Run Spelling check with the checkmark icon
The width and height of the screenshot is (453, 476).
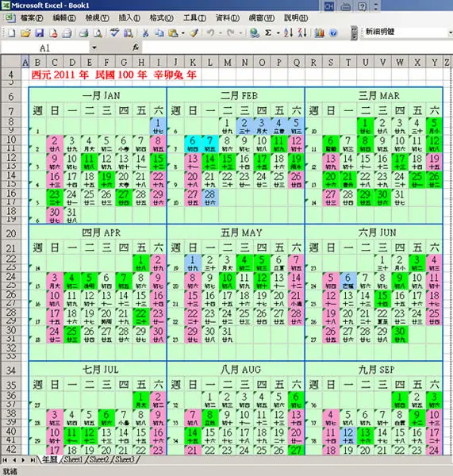point(114,33)
